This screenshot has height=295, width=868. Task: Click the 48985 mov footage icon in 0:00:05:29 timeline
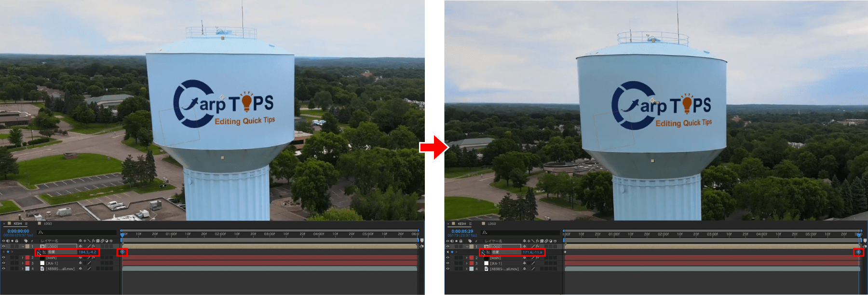(486, 269)
